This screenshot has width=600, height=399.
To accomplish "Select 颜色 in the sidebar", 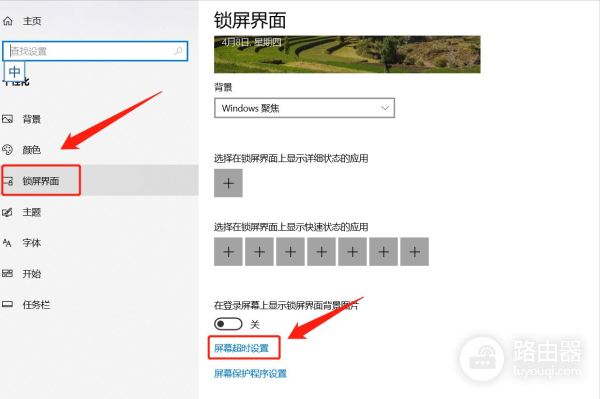I will tap(32, 150).
